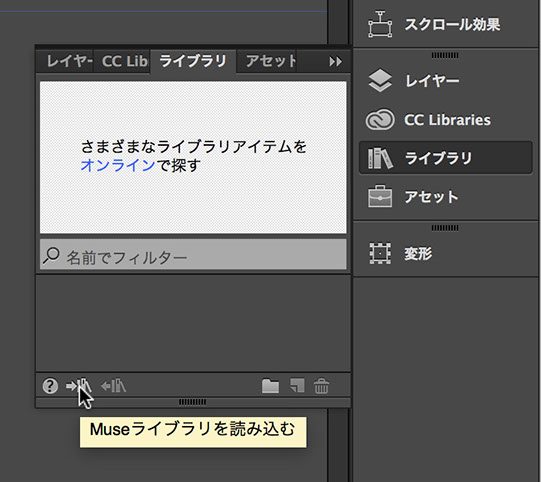Click the trash delete icon
This screenshot has height=482, width=541.
[321, 386]
